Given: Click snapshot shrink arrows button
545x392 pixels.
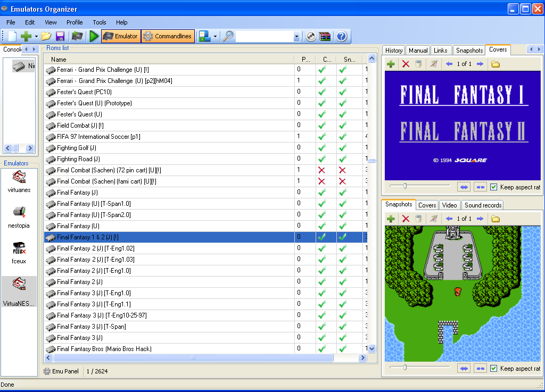Looking at the screenshot, I should tap(481, 369).
